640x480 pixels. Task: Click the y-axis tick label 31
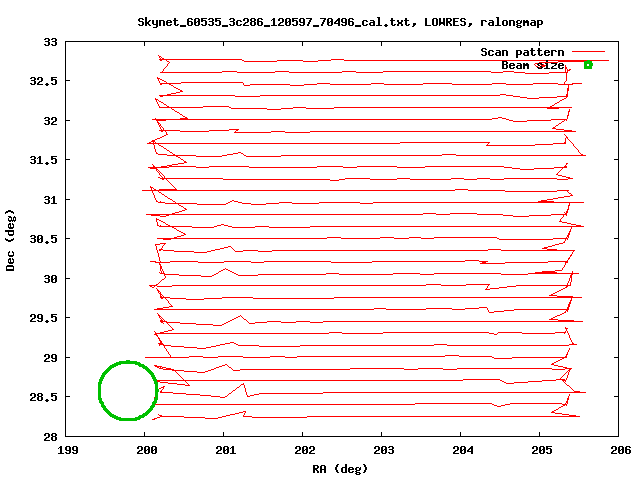(51, 200)
